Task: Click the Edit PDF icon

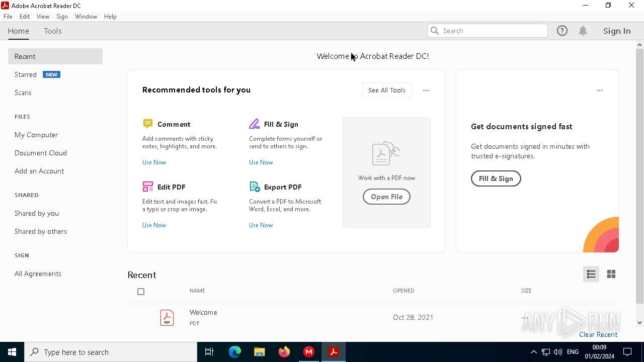Action: [x=147, y=187]
